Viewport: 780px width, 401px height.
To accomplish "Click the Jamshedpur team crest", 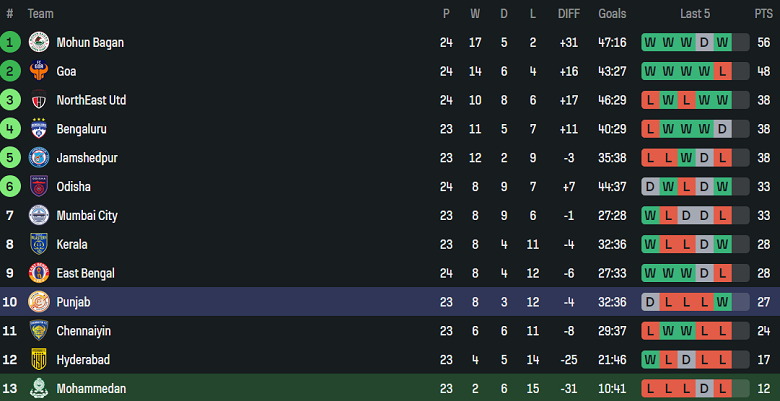I will [39, 158].
